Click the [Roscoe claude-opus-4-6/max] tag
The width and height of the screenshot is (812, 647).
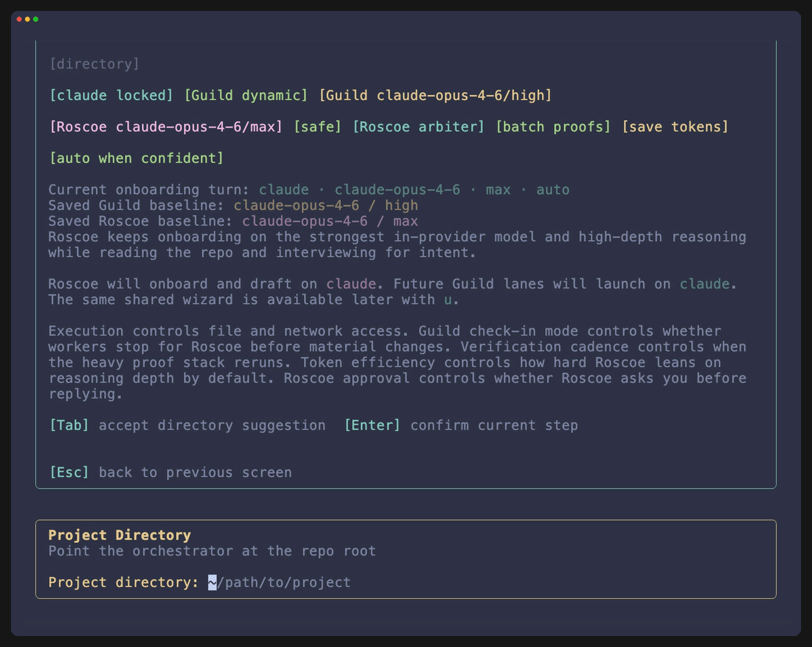click(166, 127)
